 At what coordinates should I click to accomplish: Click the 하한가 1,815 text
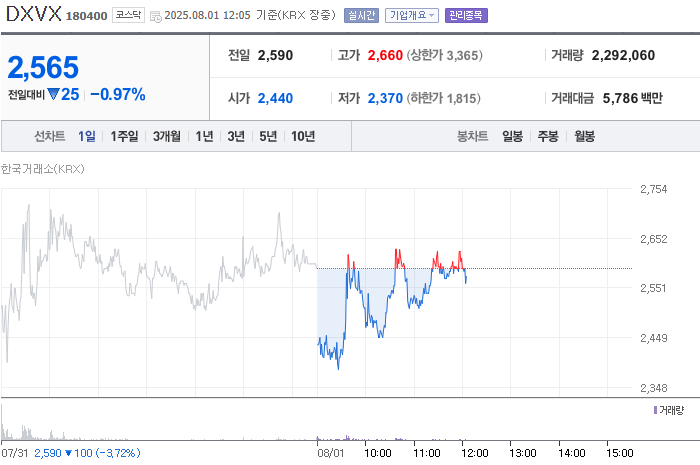point(444,98)
